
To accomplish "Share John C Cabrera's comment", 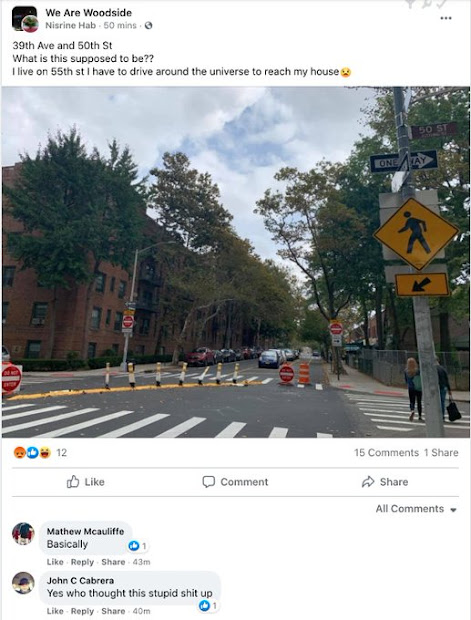I will 113,611.
